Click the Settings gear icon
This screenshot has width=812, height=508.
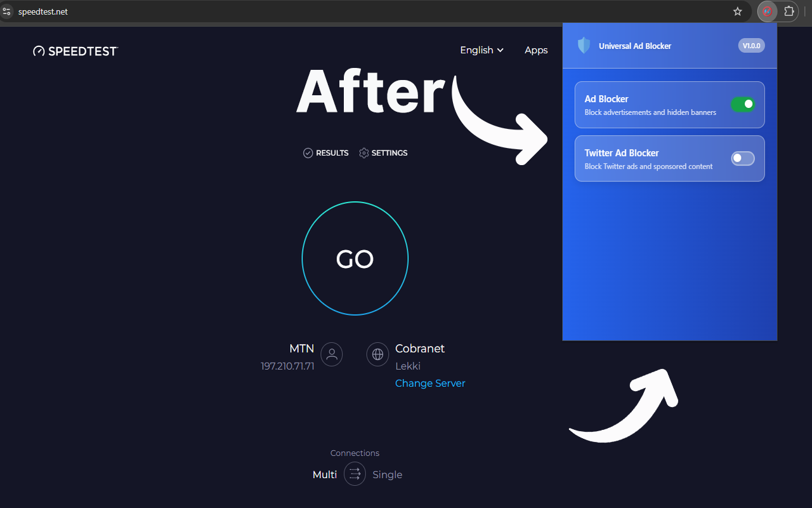363,153
